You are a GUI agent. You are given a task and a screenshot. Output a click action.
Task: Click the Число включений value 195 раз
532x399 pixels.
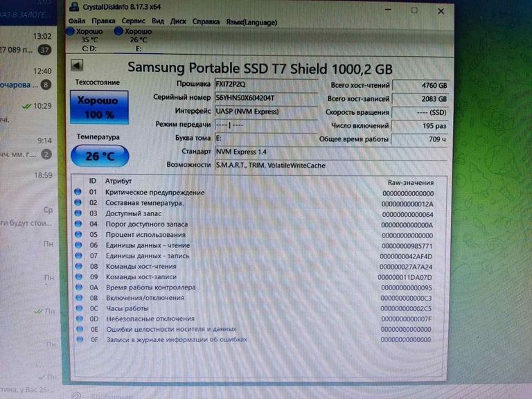coord(420,126)
